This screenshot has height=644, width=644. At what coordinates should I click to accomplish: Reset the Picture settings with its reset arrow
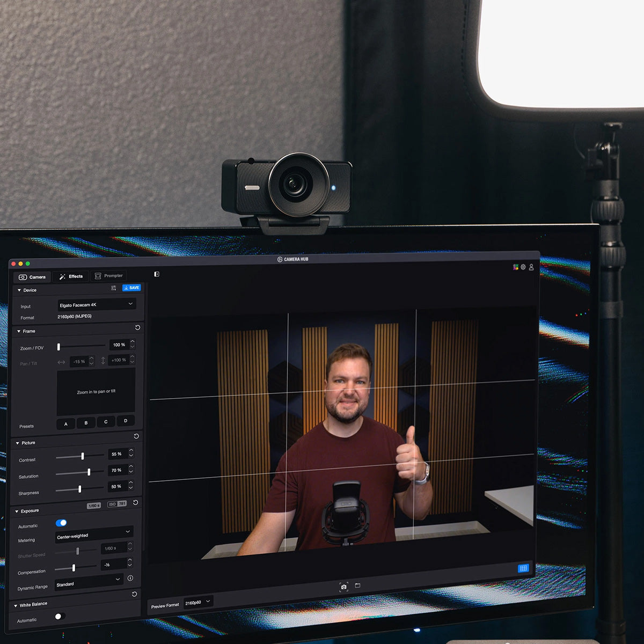[136, 436]
